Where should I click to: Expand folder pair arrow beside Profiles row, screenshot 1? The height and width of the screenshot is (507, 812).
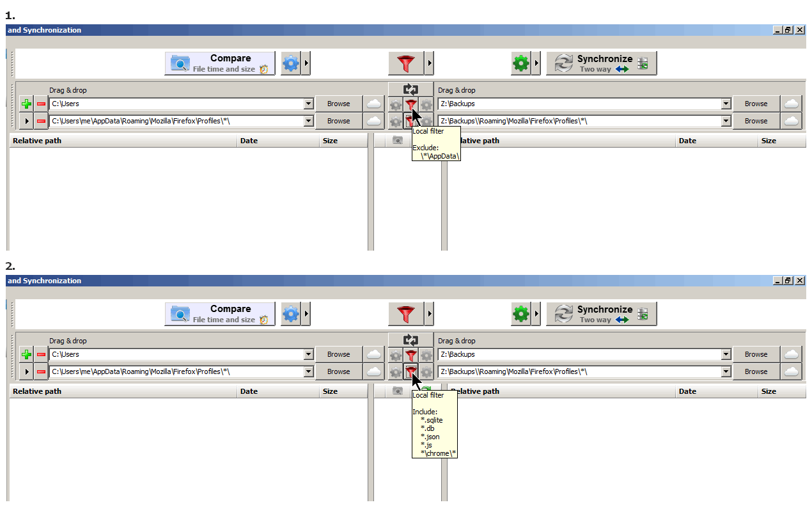(26, 121)
